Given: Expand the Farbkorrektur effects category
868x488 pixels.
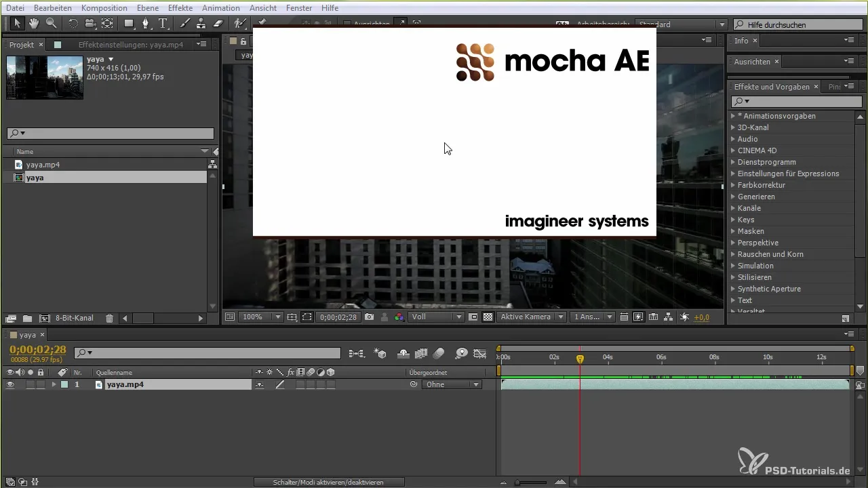Looking at the screenshot, I should 733,185.
